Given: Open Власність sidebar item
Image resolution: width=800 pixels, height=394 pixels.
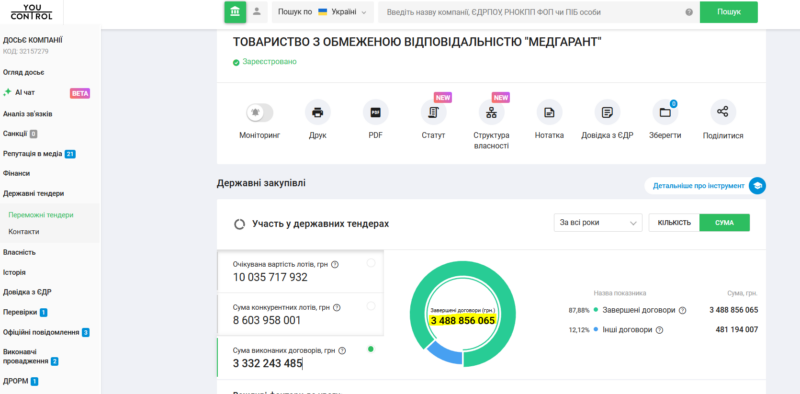Looking at the screenshot, I should pyautogui.click(x=19, y=252).
